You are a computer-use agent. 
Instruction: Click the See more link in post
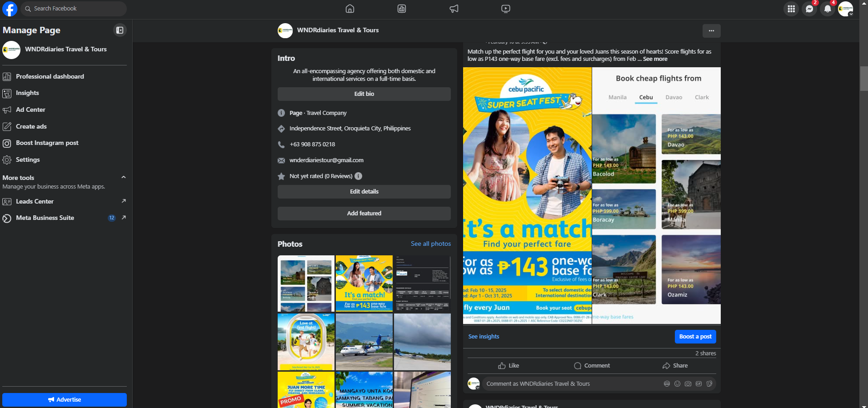click(x=655, y=59)
